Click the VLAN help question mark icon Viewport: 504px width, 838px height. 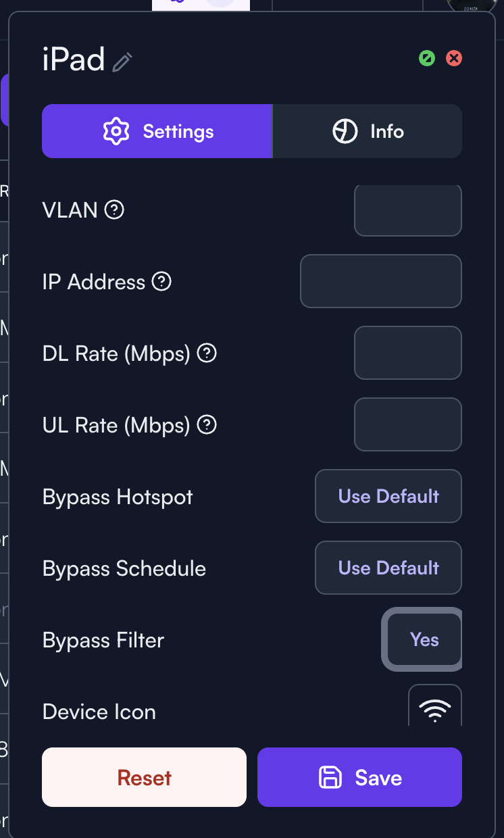coord(114,210)
